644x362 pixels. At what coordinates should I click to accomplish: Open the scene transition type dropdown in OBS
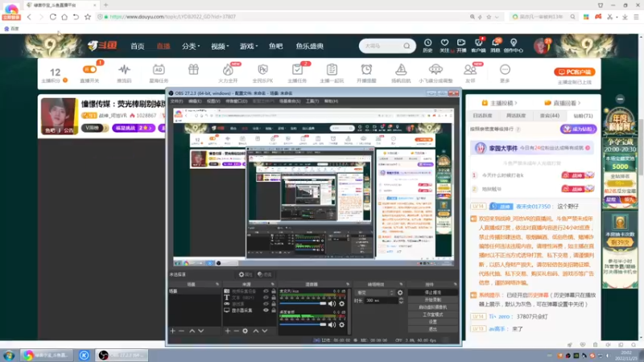(375, 293)
